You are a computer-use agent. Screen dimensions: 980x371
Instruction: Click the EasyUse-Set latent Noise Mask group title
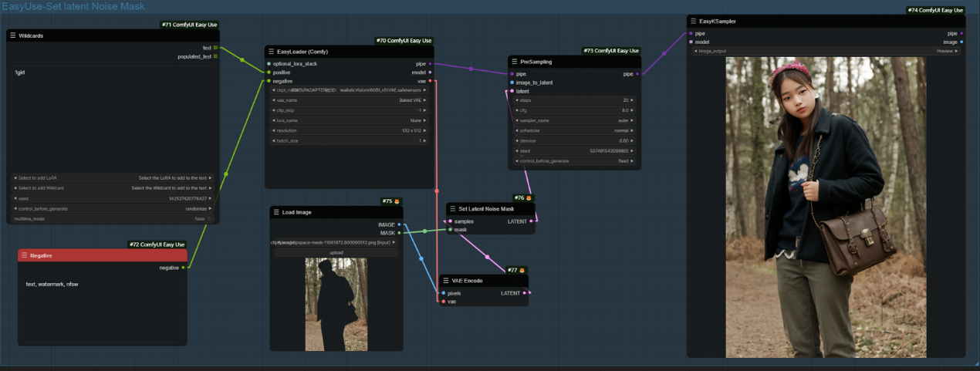73,6
